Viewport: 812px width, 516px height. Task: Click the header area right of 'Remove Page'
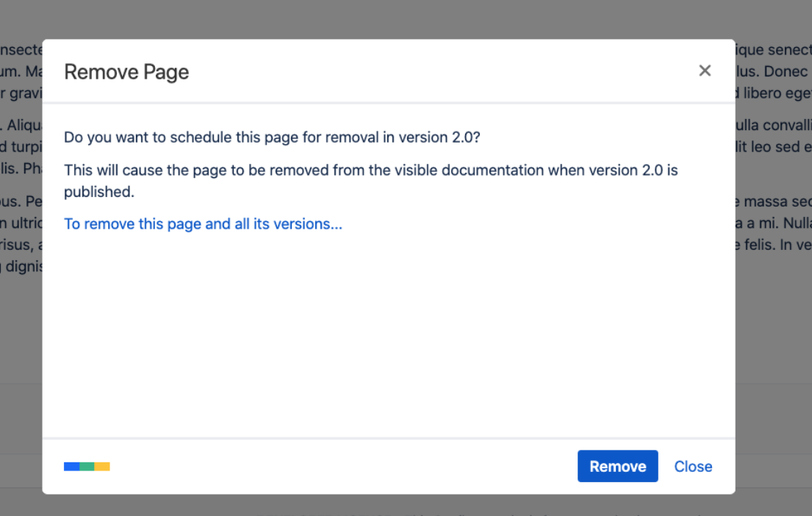click(441, 72)
